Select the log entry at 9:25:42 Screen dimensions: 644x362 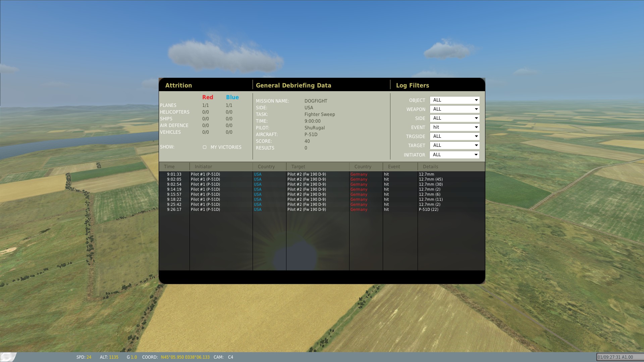point(322,204)
